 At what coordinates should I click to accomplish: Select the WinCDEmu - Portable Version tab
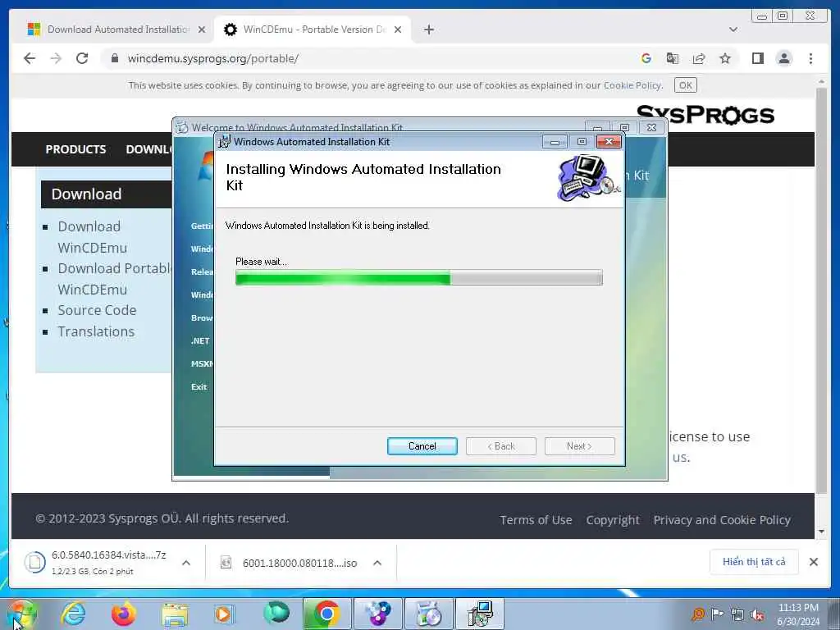312,30
